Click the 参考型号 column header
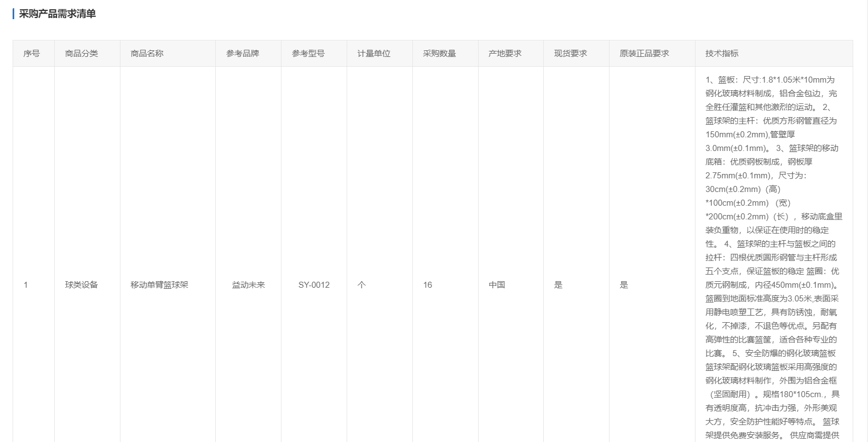The image size is (868, 442). pos(308,54)
